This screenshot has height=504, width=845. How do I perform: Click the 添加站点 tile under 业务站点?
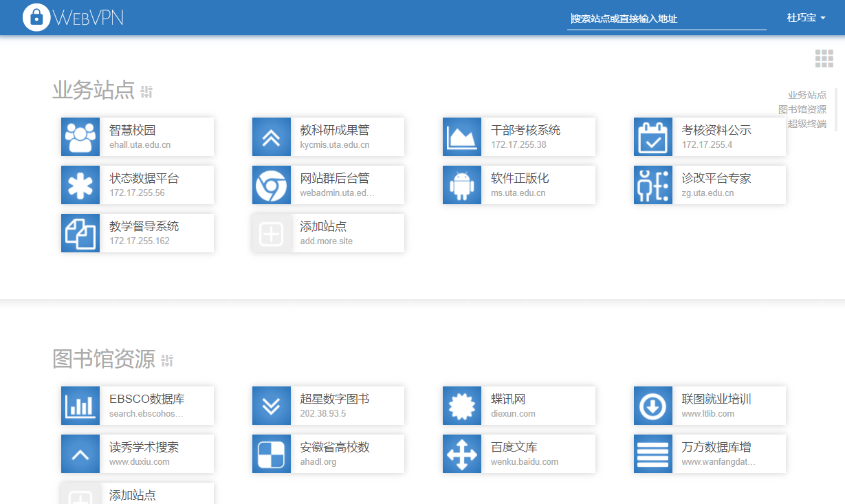pos(328,233)
